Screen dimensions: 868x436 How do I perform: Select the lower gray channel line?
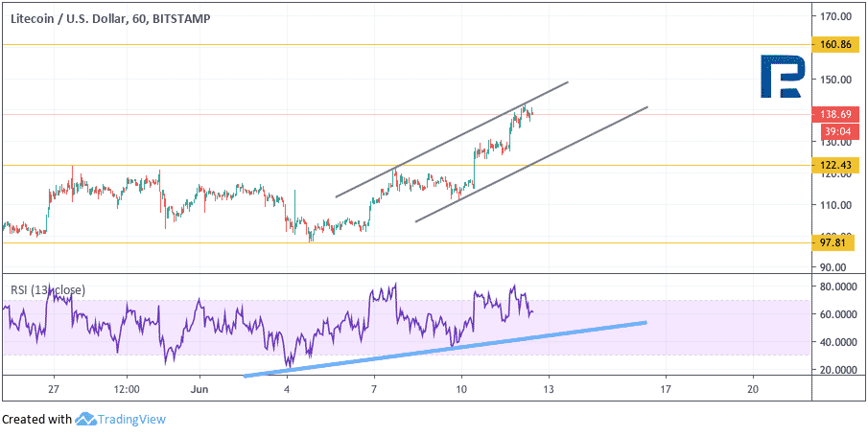tap(531, 164)
